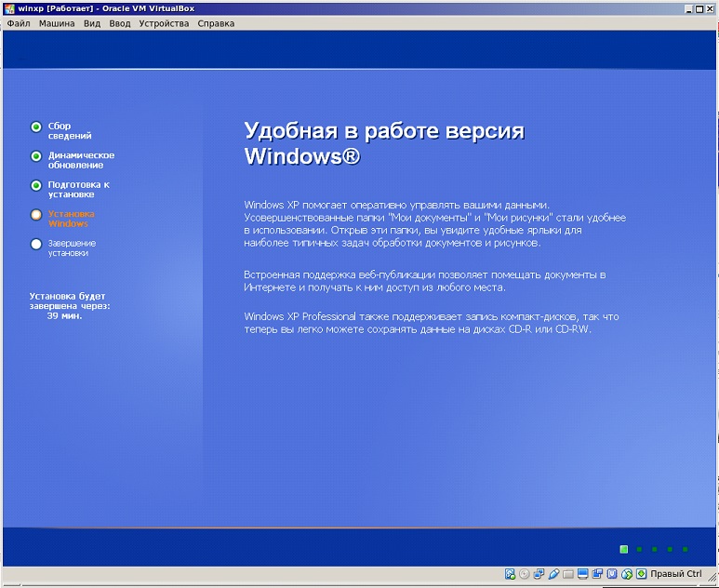Select the 'Установка Windows' step indicator

coord(36,215)
